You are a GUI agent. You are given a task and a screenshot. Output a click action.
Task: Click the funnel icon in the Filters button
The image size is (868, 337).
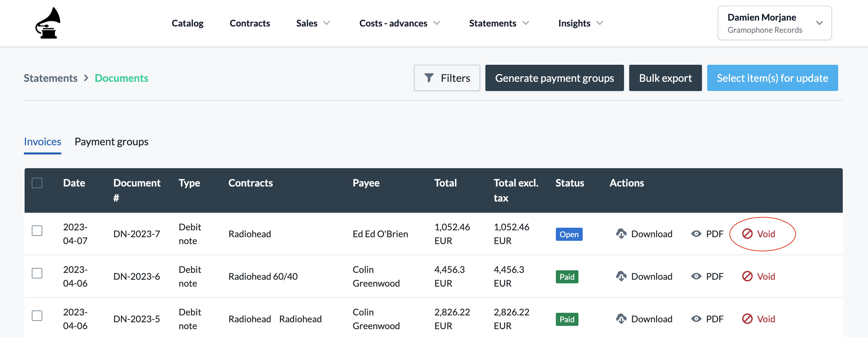[x=429, y=78]
